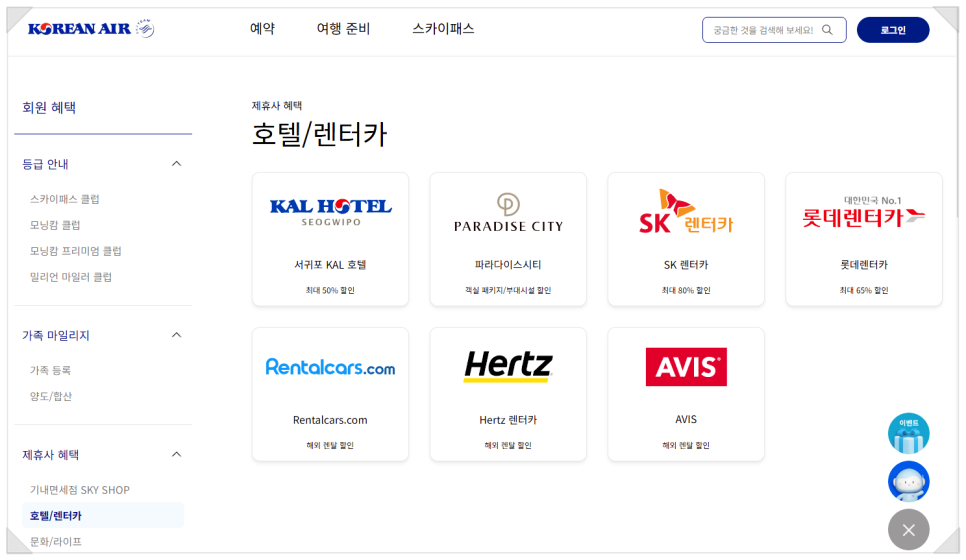This screenshot has height=560, width=966.
Task: Open 기내면세점 SKY SHOP link
Action: [79, 490]
